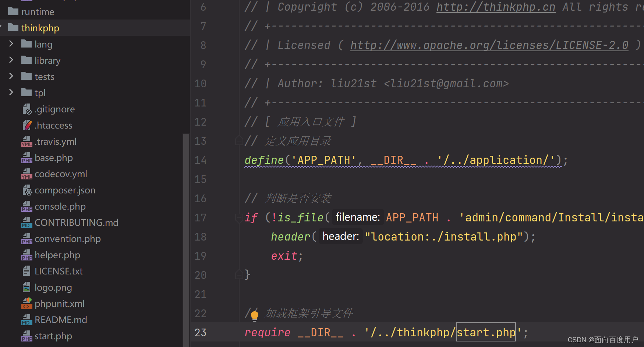Select the tpl folder name

40,93
